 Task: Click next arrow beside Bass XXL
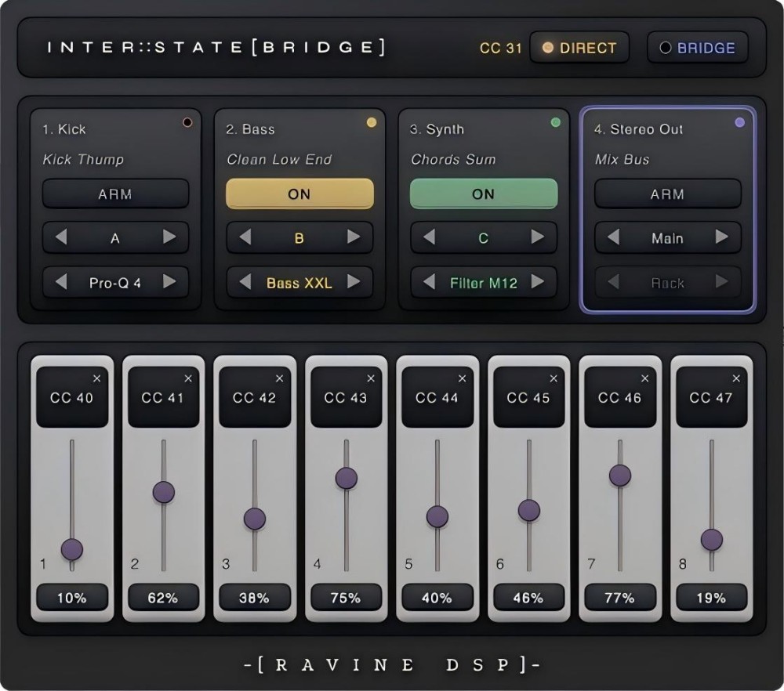pos(354,282)
